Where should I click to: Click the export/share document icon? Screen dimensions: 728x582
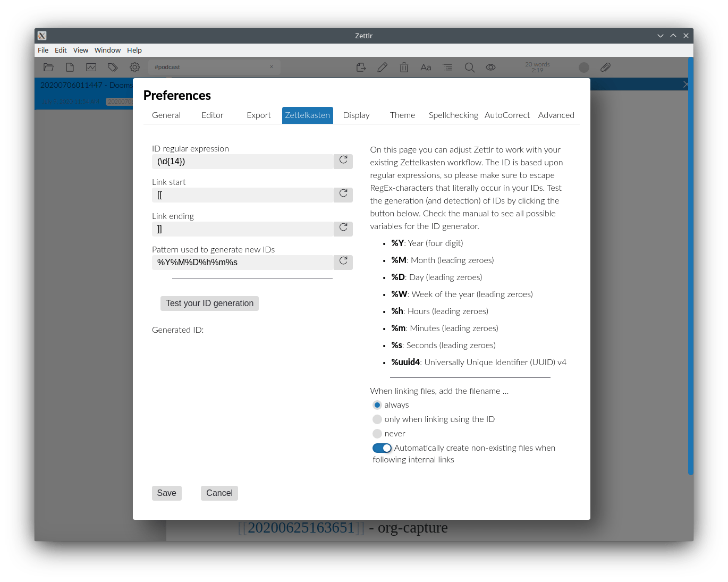361,68
